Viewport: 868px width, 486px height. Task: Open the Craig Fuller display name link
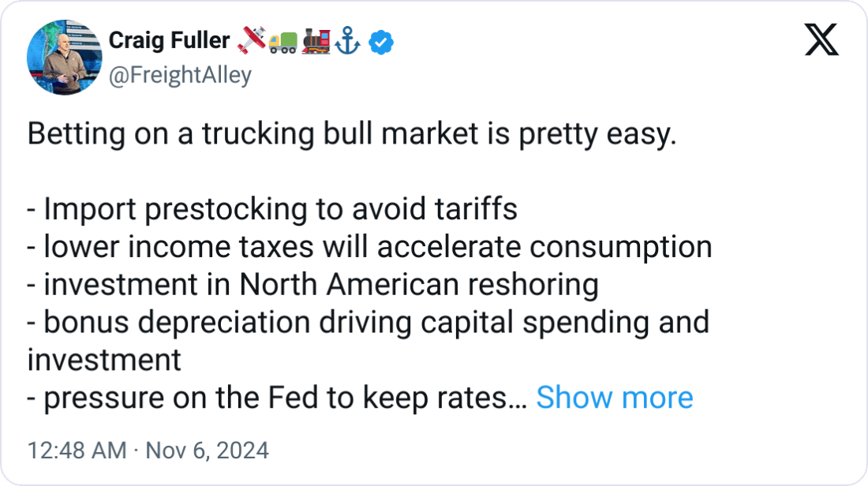click(169, 40)
